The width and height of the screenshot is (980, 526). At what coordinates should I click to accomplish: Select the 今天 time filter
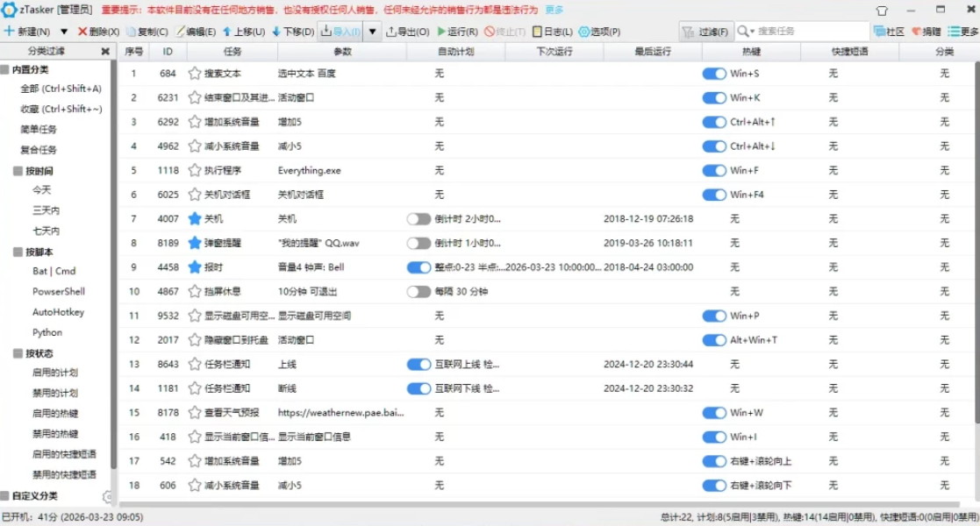point(42,190)
